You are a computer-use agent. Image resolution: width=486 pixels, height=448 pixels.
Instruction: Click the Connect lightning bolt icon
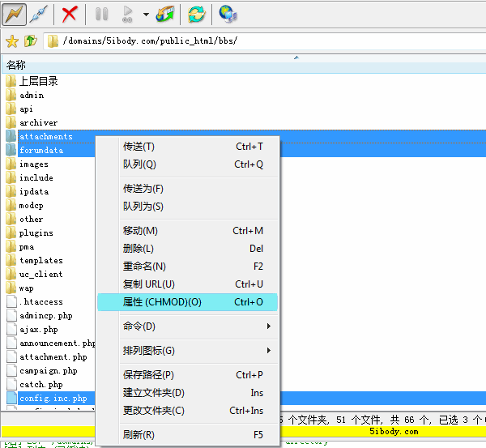coord(15,14)
